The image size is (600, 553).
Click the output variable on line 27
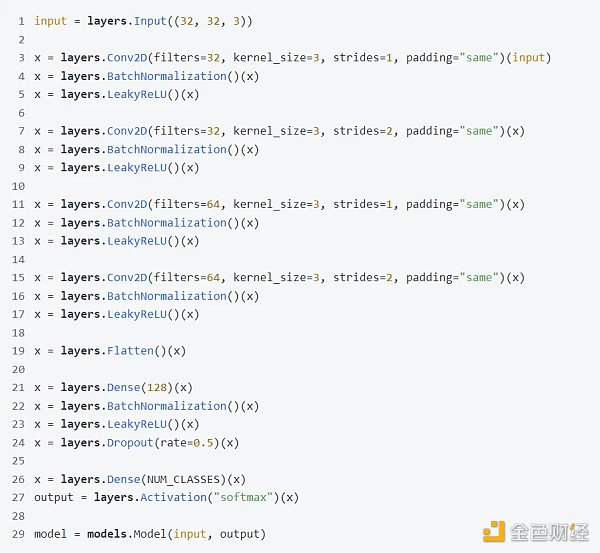(55, 498)
